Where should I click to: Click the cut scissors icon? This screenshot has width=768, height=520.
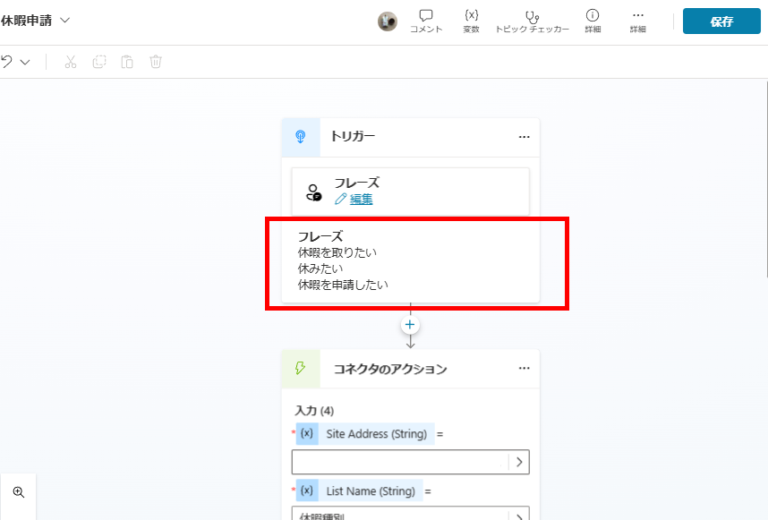pyautogui.click(x=70, y=62)
